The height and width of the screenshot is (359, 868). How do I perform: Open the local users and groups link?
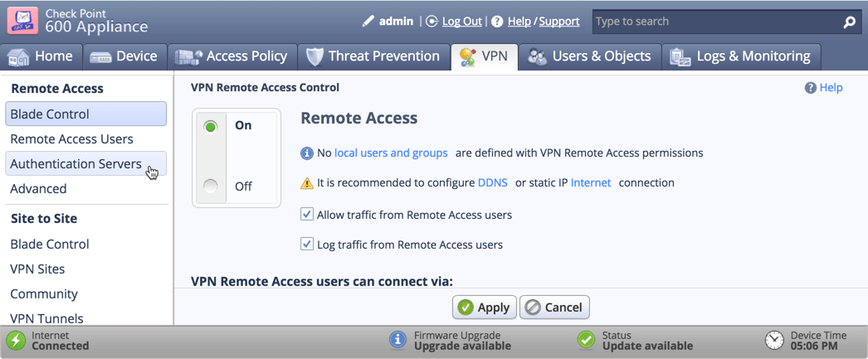pos(391,153)
